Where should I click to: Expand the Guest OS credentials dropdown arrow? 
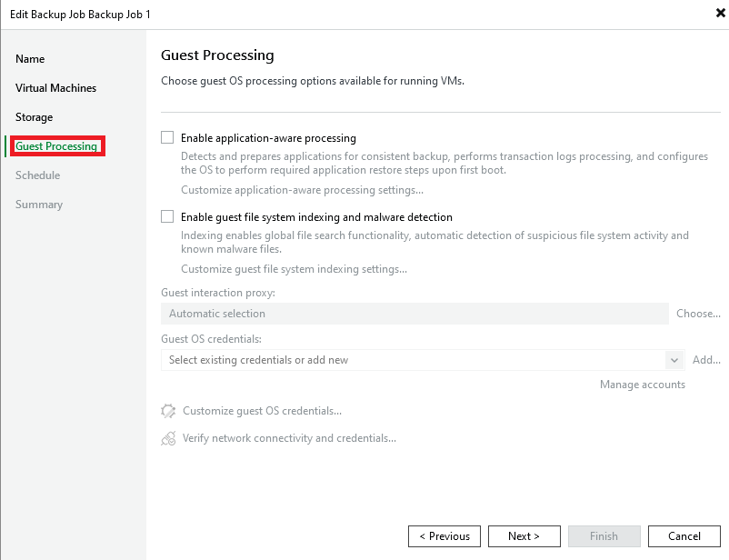coord(674,360)
